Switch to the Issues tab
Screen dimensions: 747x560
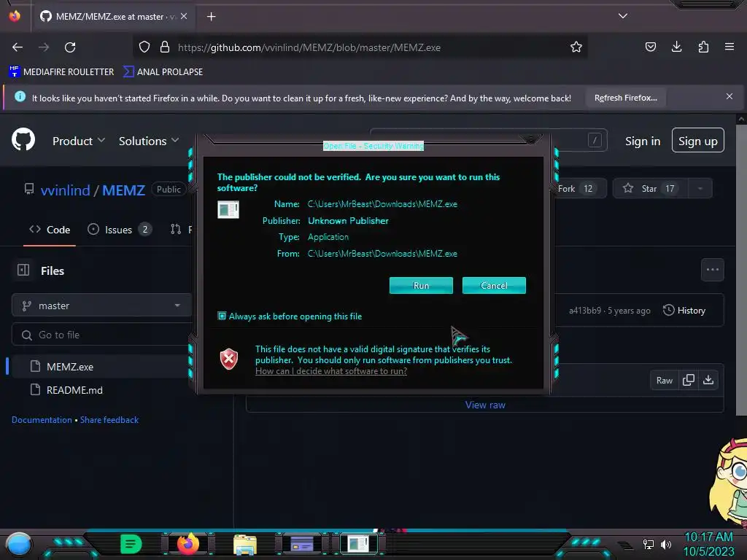point(119,230)
